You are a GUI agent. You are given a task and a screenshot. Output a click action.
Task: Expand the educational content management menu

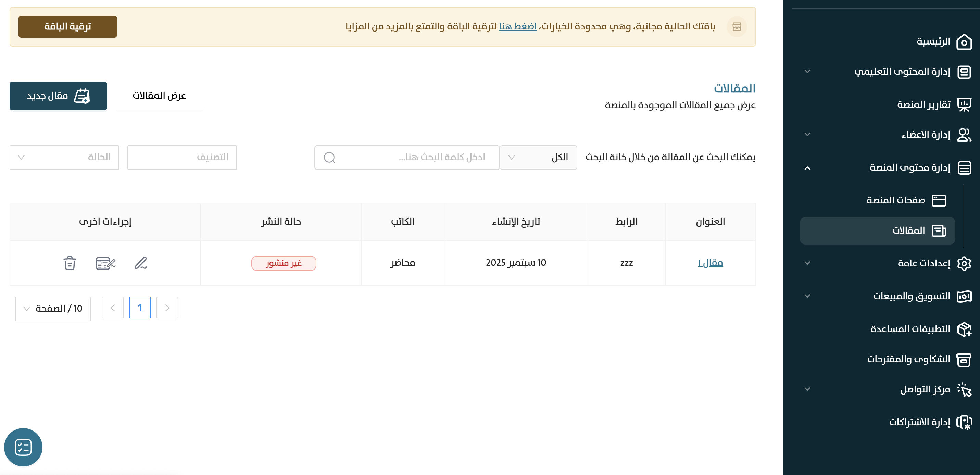click(807, 72)
